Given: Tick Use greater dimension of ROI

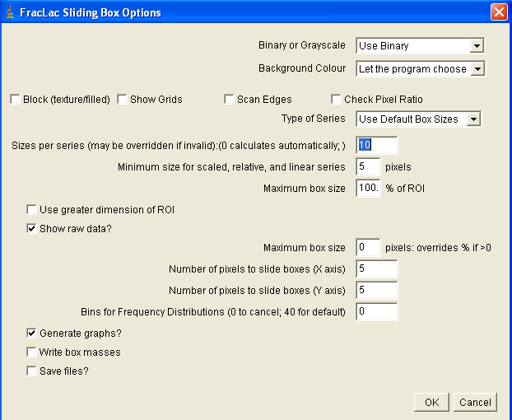Looking at the screenshot, I should point(31,209).
